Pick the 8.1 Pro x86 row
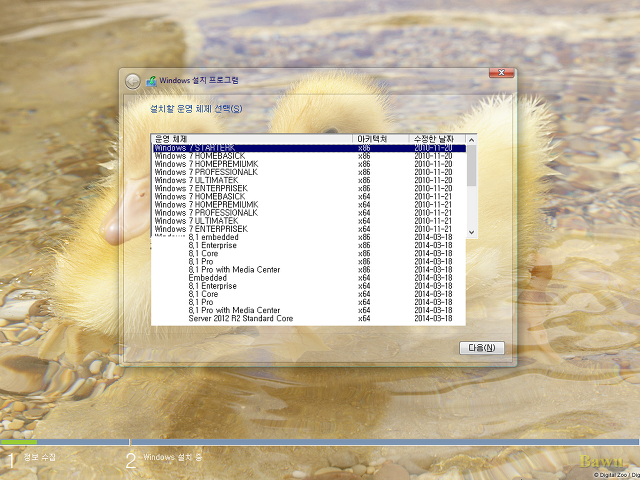Image resolution: width=640 pixels, height=480 pixels. pyautogui.click(x=309, y=262)
